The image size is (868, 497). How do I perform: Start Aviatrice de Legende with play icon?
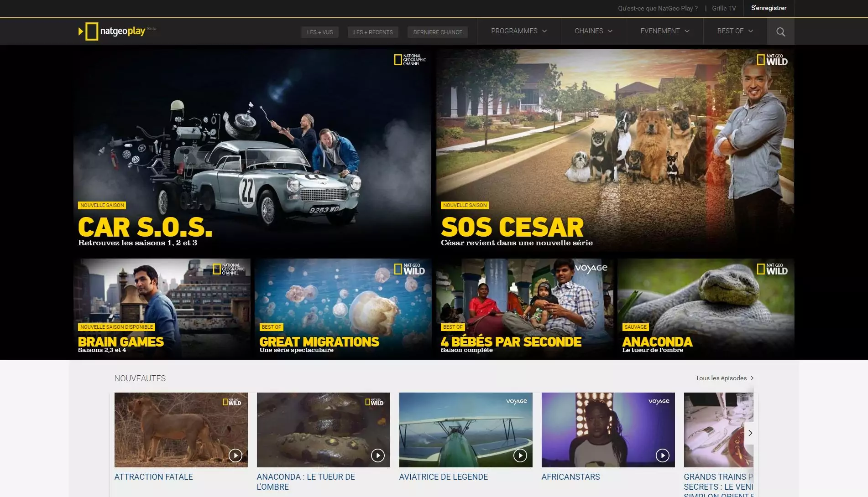pos(520,455)
